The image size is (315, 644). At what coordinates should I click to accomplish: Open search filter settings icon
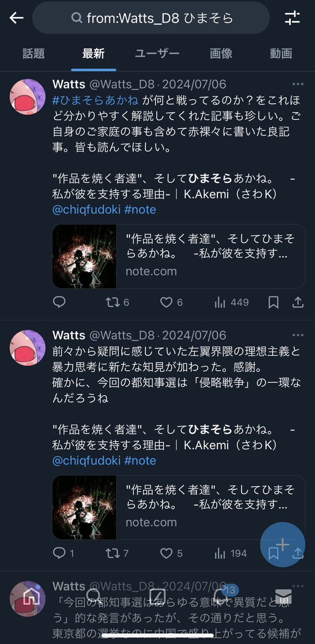coord(292,18)
